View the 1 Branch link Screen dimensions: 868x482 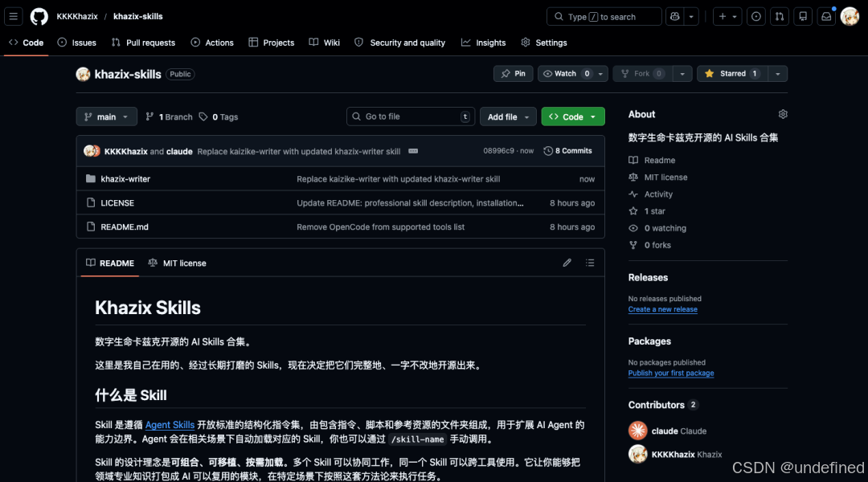click(169, 116)
